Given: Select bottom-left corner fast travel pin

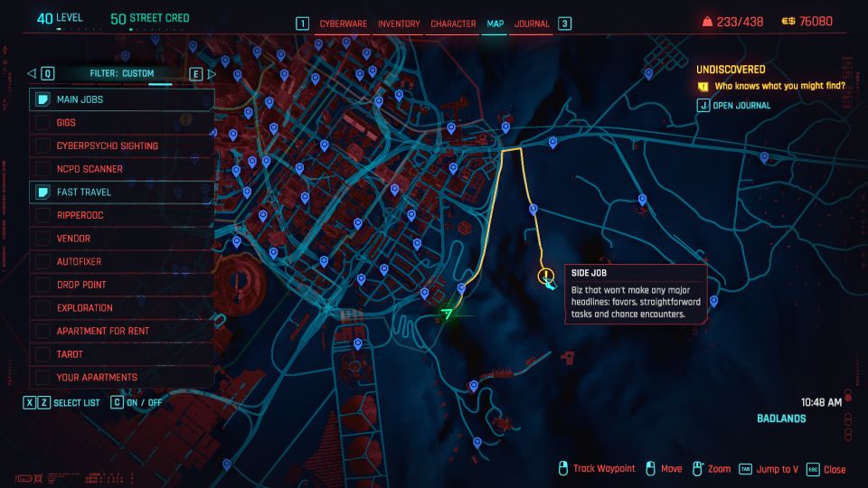Looking at the screenshot, I should click(x=227, y=465).
